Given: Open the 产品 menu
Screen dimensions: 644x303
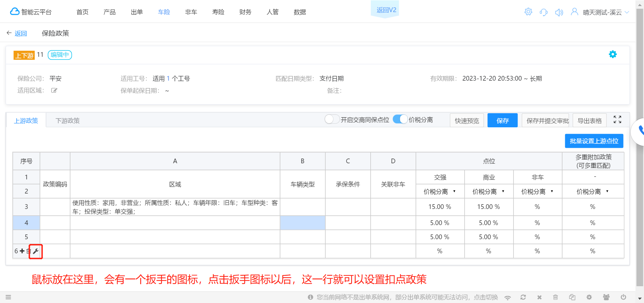Looking at the screenshot, I should (110, 12).
